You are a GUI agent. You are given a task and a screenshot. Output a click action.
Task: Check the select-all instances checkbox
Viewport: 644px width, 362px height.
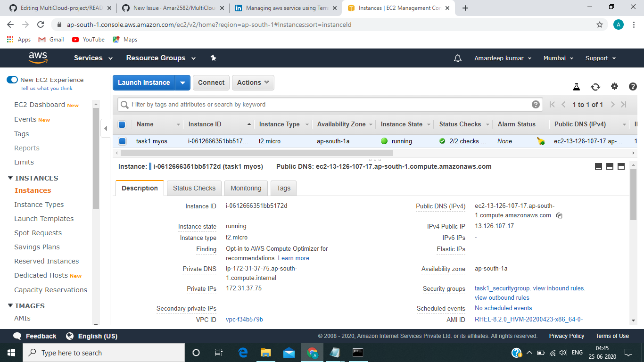122,124
